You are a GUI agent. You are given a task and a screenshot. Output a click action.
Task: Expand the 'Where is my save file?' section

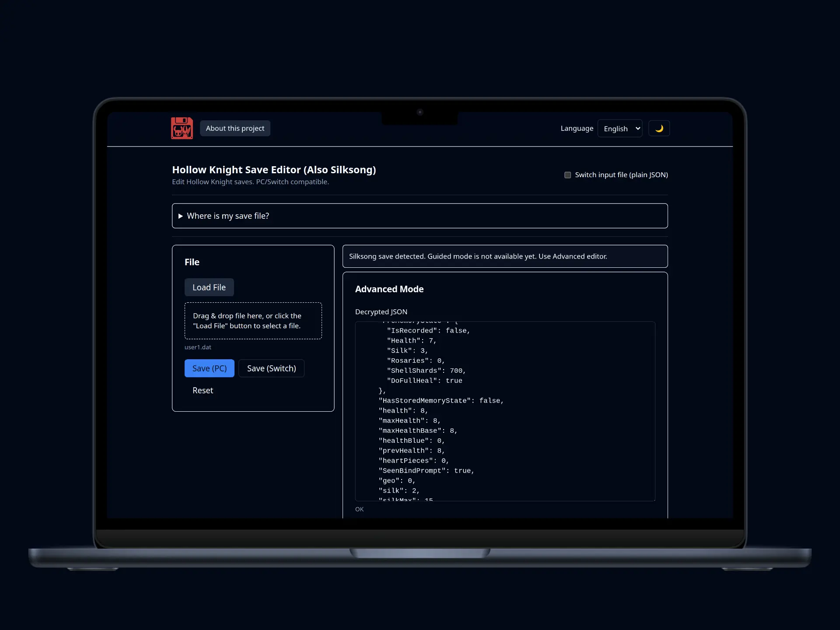227,216
